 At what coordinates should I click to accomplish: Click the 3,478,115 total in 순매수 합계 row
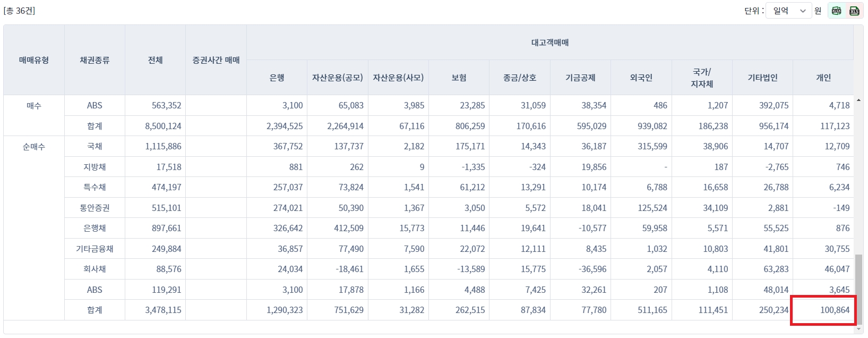click(163, 310)
